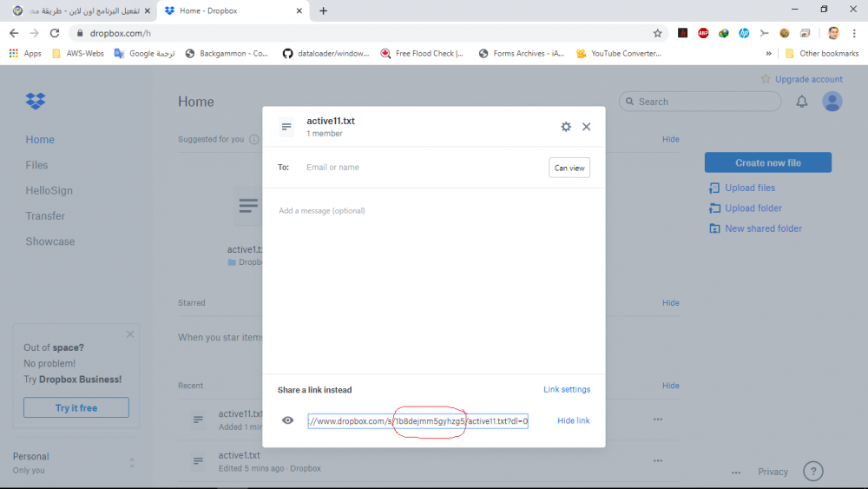The width and height of the screenshot is (868, 489).
Task: Click Upgrade account link
Action: pyautogui.click(x=809, y=79)
